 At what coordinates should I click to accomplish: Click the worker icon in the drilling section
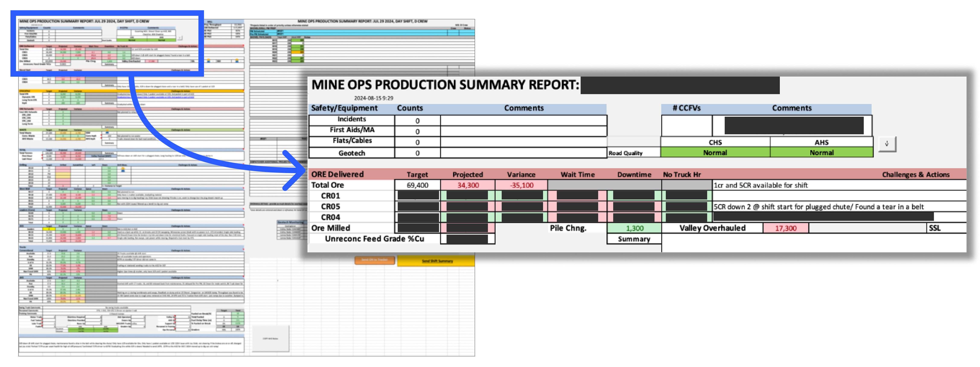[123, 170]
